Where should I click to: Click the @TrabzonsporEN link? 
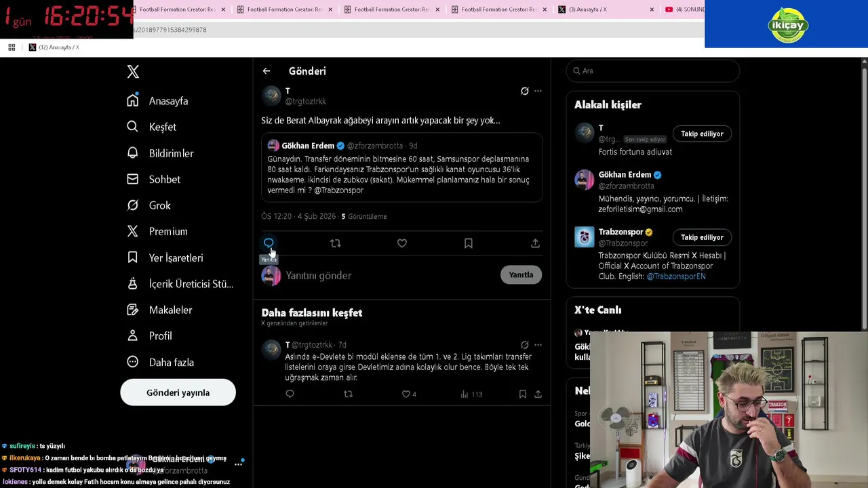point(676,277)
